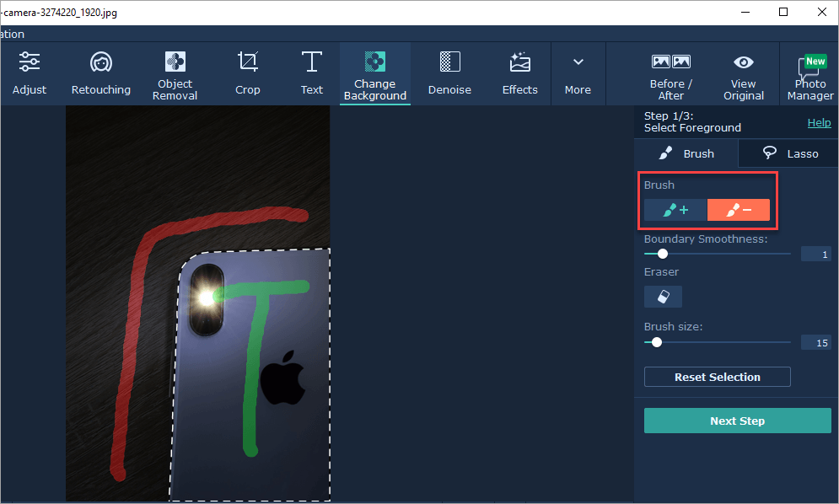Switch to the Lasso selection tab
This screenshot has height=504, width=839.
[x=788, y=153]
